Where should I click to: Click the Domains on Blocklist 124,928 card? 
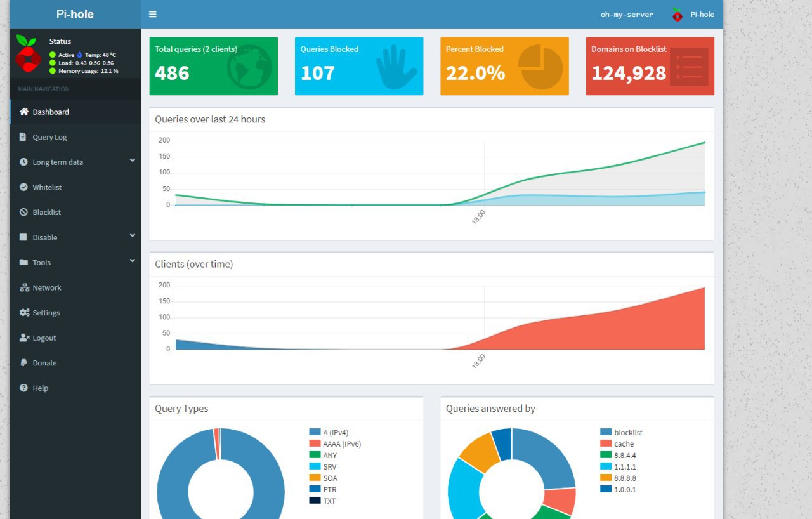click(650, 66)
